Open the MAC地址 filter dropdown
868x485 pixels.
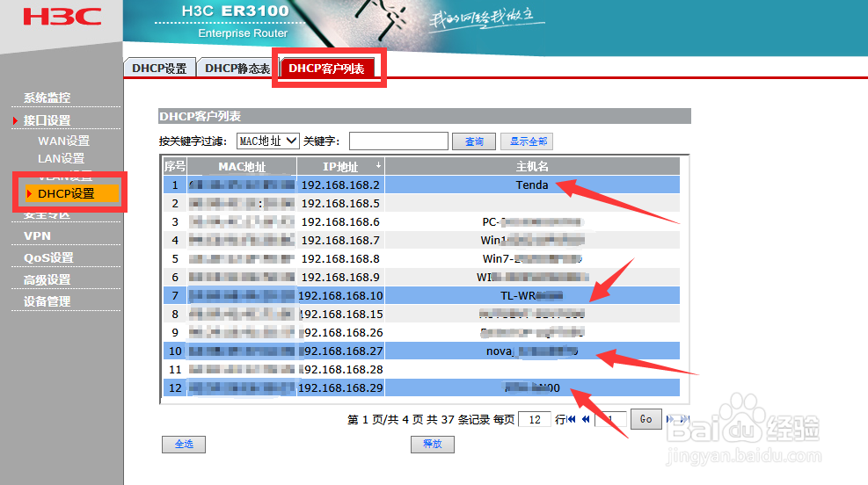pyautogui.click(x=268, y=141)
